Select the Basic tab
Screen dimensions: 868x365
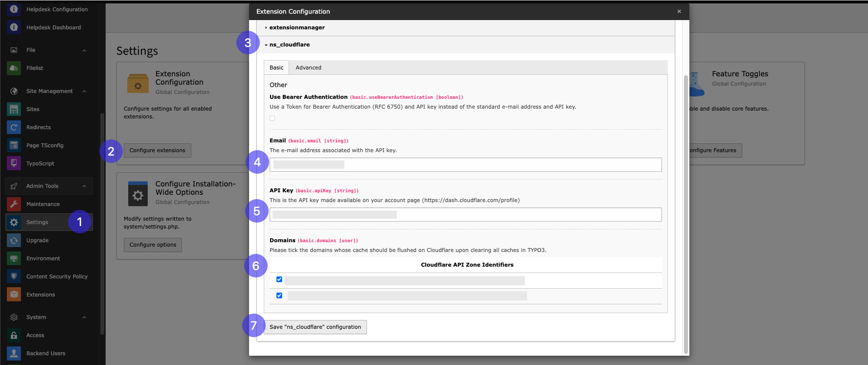(276, 68)
